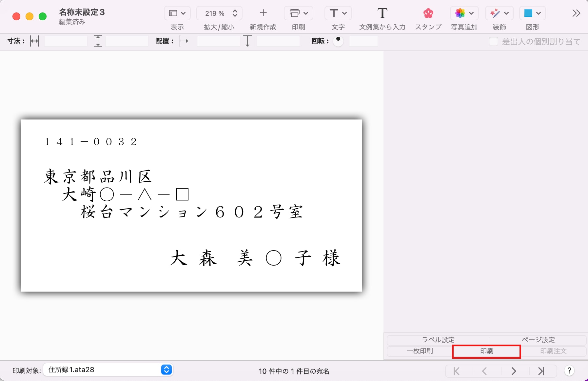Screen dimensions: 588x381
Task: Click the rotation angle input field
Action: 363,41
